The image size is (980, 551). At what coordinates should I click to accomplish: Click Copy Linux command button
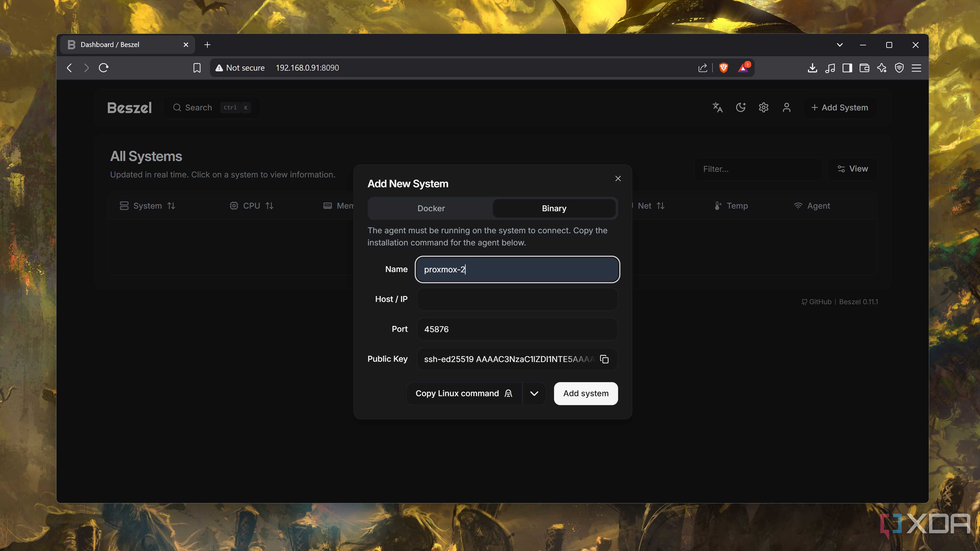[464, 394]
